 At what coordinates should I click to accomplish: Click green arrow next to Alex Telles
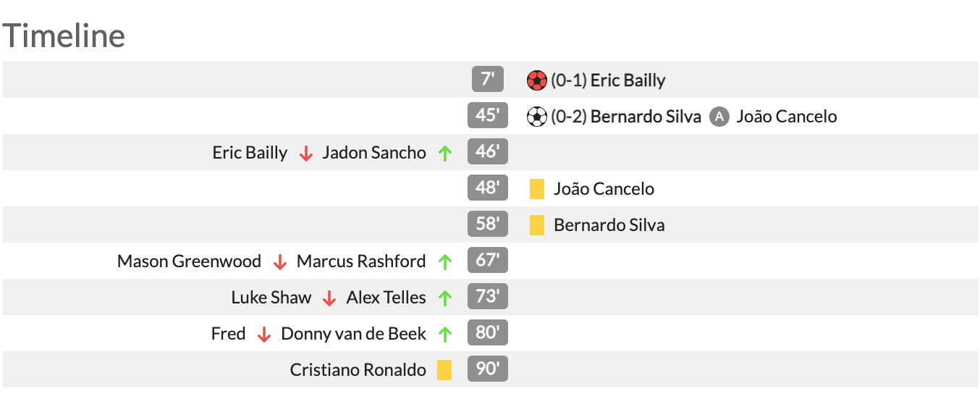click(445, 298)
